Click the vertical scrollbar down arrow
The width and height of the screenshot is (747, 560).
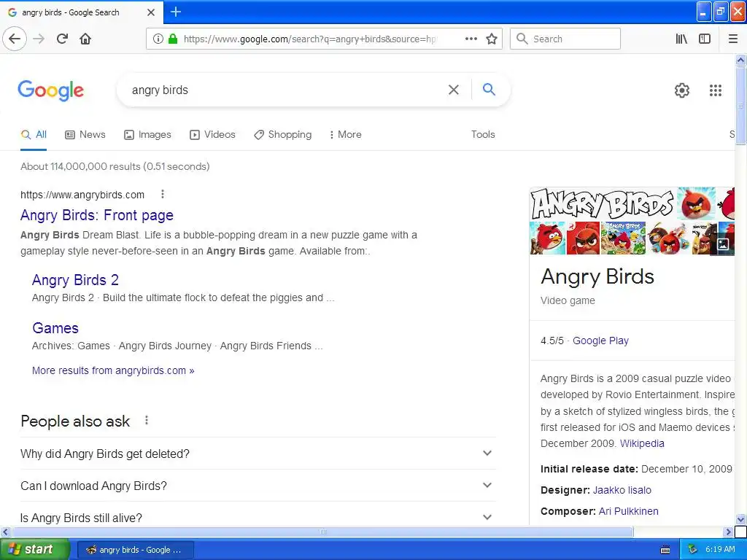740,519
